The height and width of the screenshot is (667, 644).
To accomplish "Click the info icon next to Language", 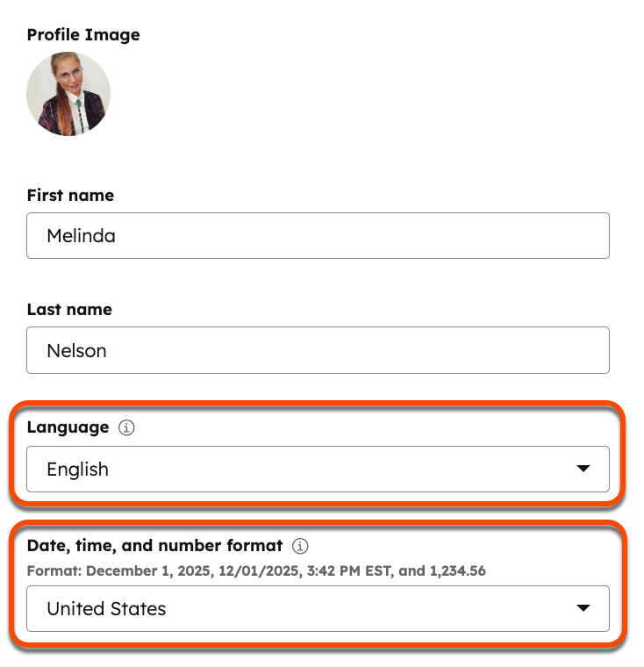I will pos(126,428).
